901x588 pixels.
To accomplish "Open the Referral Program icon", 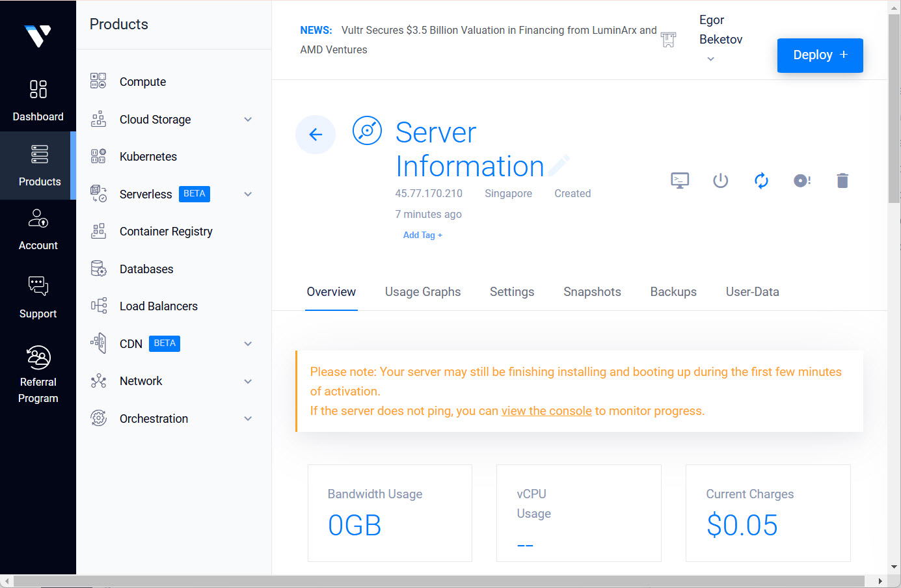I will coord(38,358).
